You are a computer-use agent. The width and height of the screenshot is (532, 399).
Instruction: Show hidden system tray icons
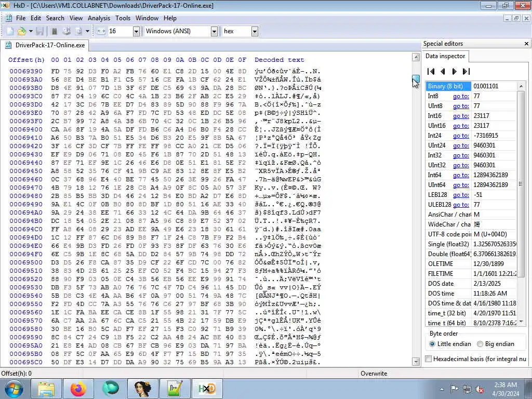[442, 389]
